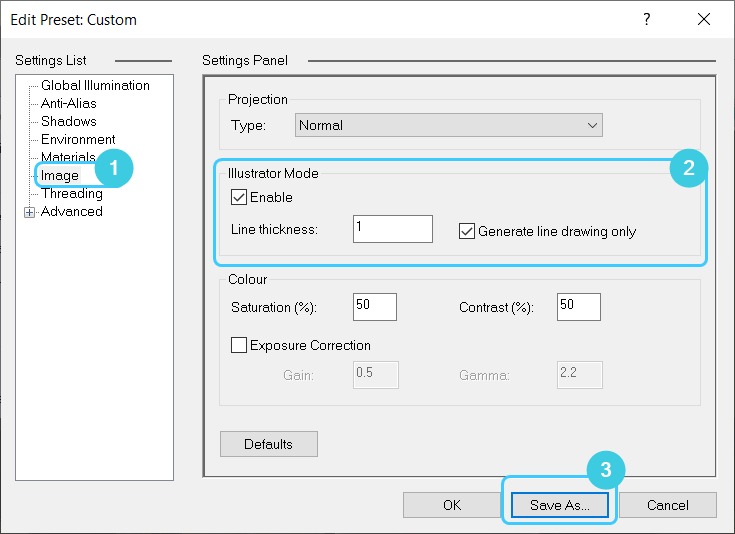Choose Materials in the settings tree

pos(68,157)
